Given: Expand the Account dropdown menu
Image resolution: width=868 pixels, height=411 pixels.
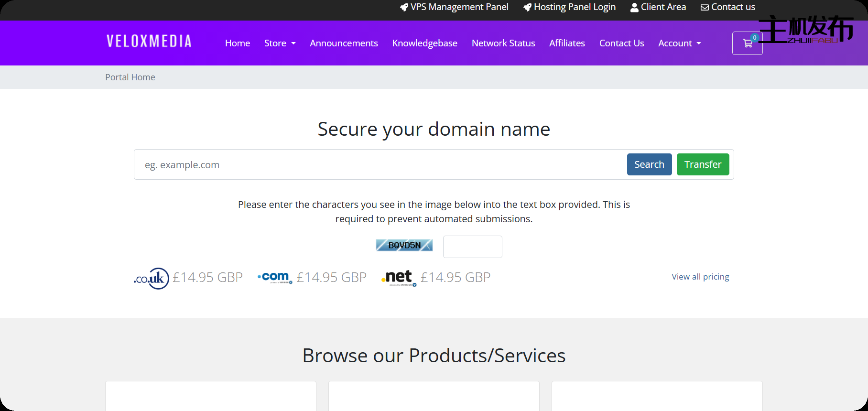Looking at the screenshot, I should coord(679,43).
